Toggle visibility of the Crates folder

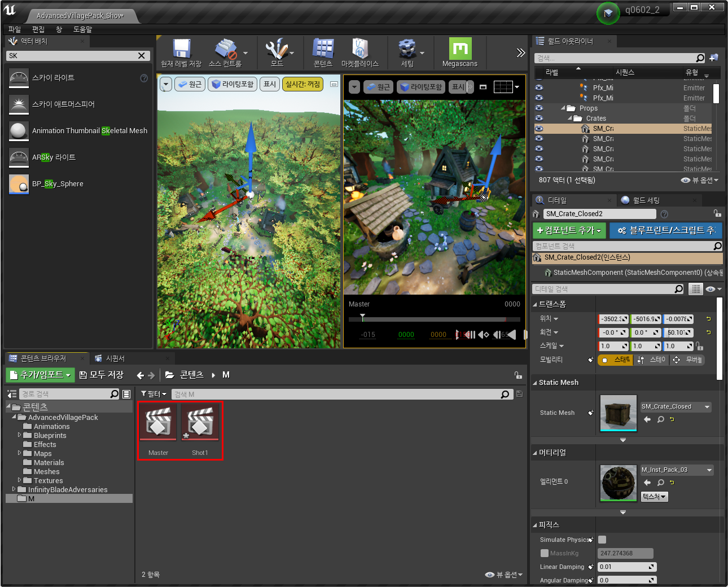(539, 119)
